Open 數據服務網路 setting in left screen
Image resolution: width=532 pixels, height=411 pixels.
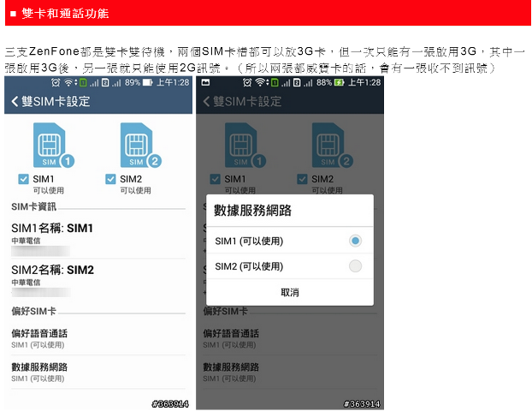tap(98, 372)
